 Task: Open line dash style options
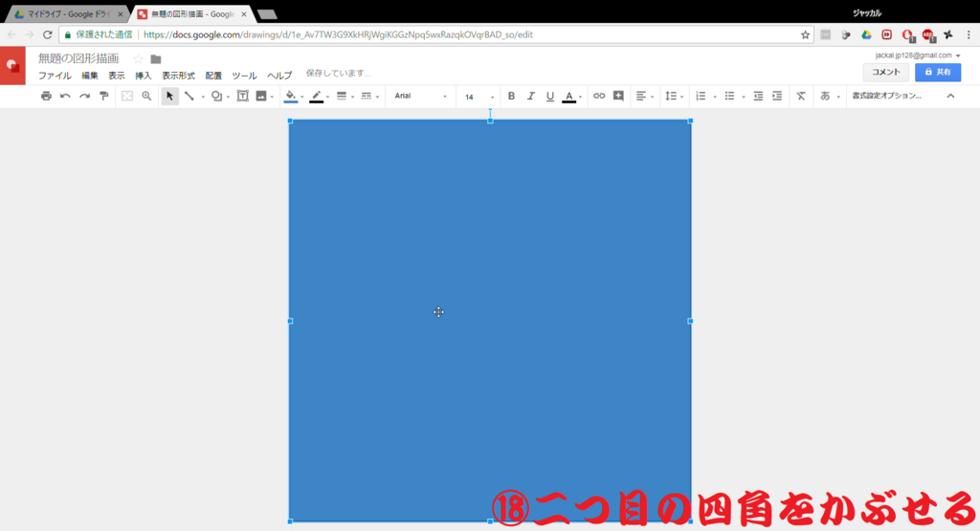pyautogui.click(x=367, y=97)
